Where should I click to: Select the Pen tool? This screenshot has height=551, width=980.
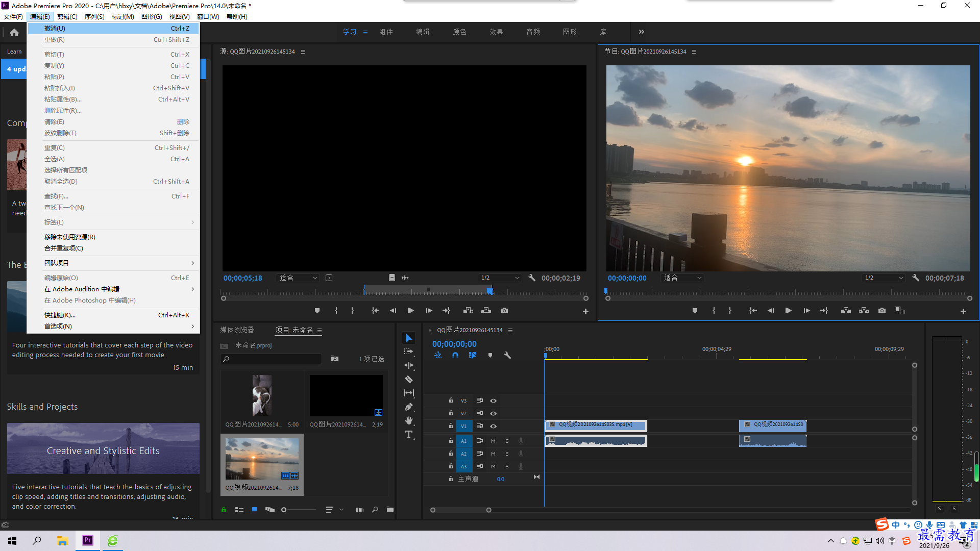coord(409,407)
